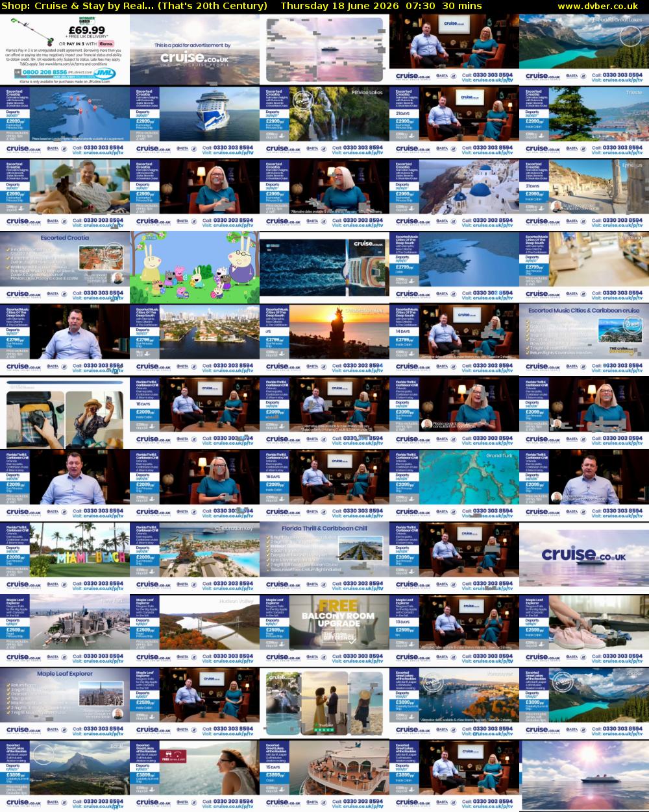Open the Celebration Key sunset thumbnail
The height and width of the screenshot is (812, 649).
pos(324,340)
